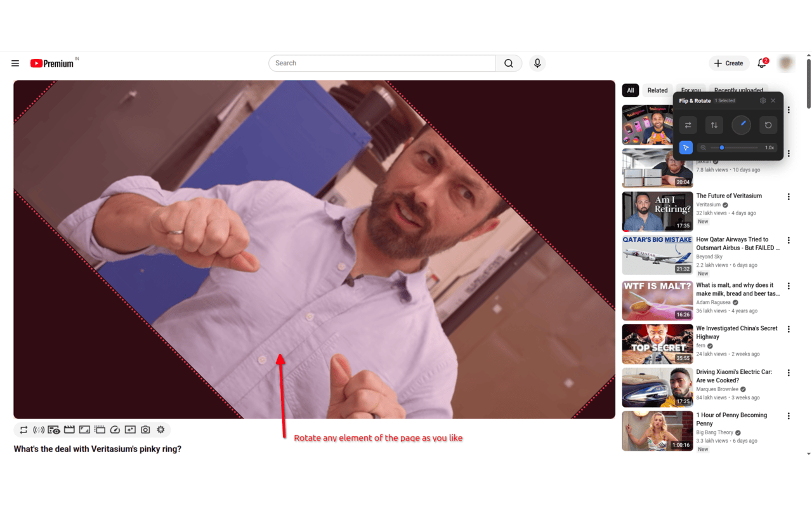Reset rotation in the Flip & Rotate panel

tap(768, 125)
